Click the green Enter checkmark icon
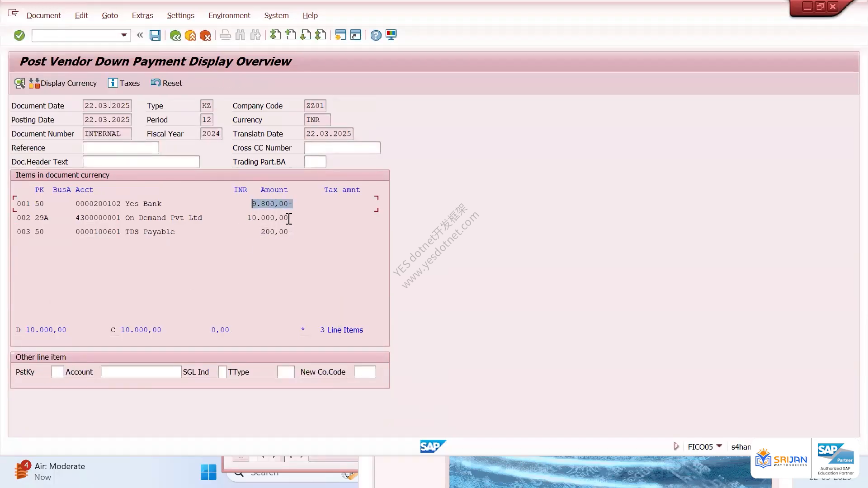The image size is (868, 488). point(19,35)
